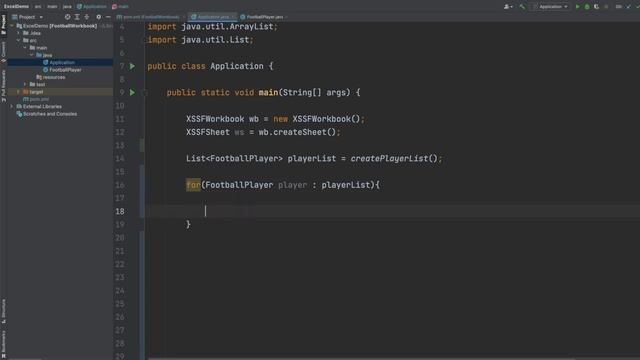Click the gutter at line number 18
The image size is (640, 360).
click(120, 211)
